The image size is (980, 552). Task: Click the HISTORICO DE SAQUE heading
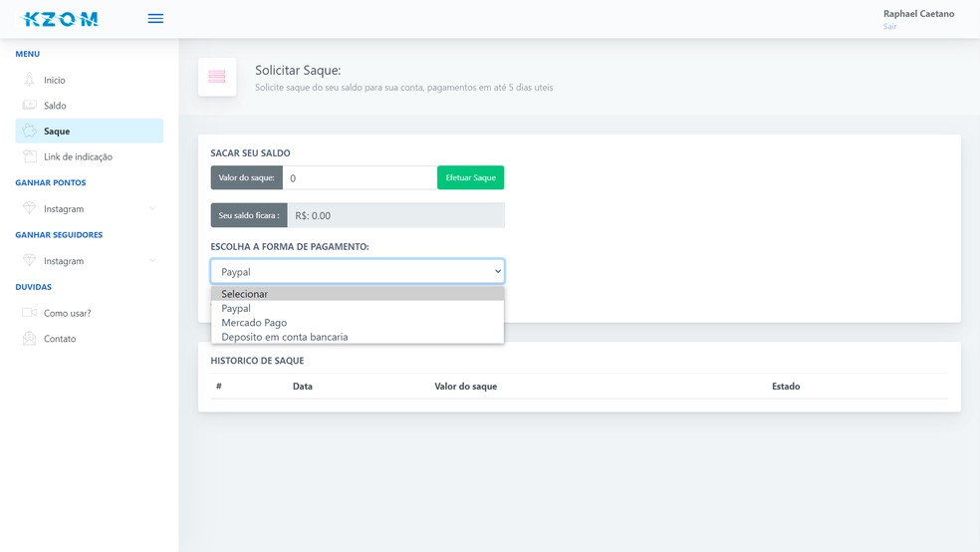(258, 361)
